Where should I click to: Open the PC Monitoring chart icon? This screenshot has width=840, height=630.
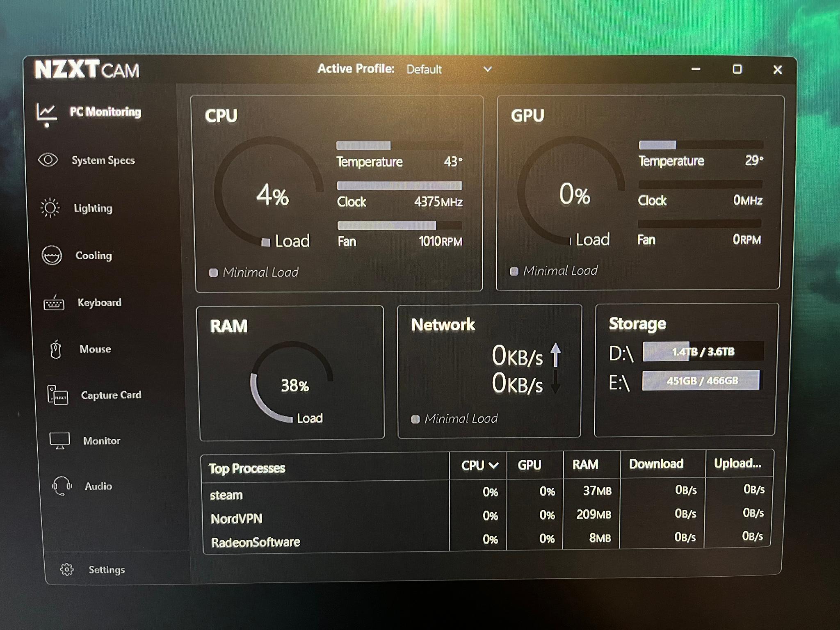[46, 112]
